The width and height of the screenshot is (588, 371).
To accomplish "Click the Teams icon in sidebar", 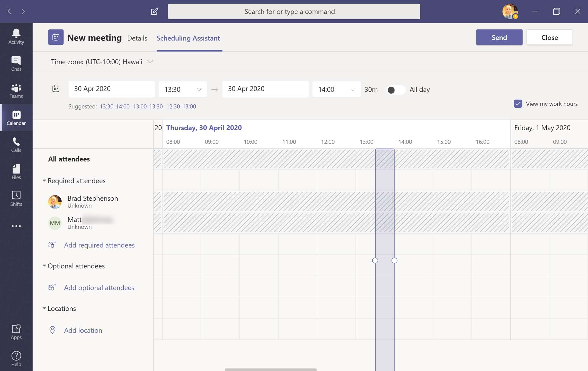I will tap(16, 90).
